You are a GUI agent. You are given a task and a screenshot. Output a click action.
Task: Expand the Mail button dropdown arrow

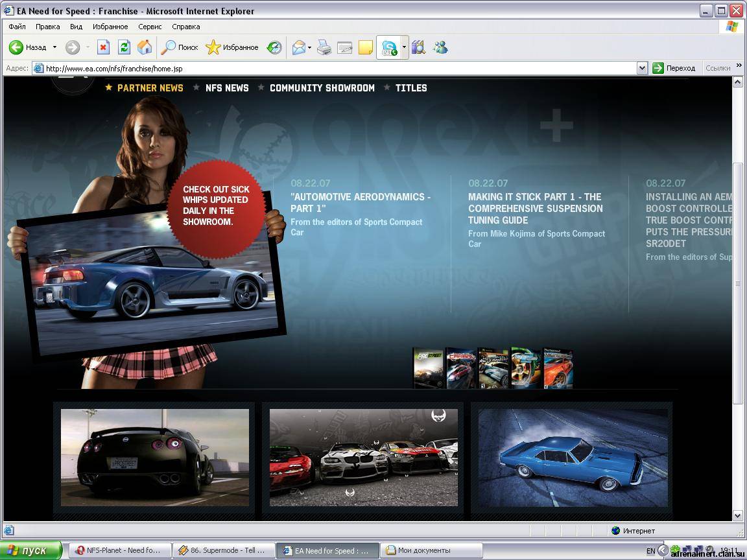(x=310, y=47)
